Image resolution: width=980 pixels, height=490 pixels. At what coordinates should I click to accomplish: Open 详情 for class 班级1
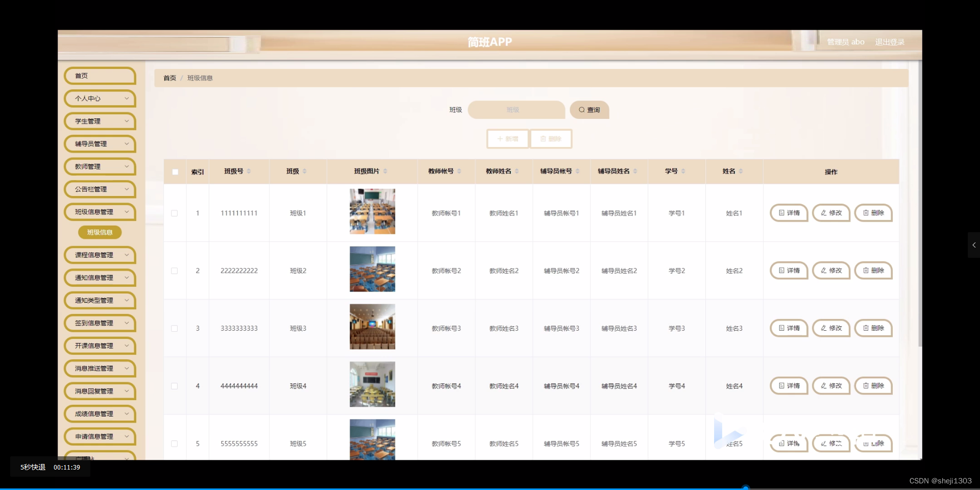tap(789, 213)
